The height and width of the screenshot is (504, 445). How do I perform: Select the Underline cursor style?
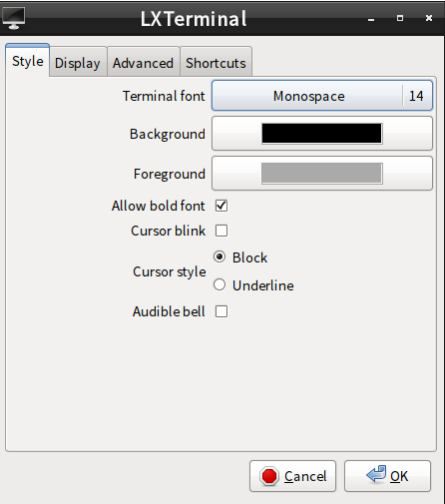(x=220, y=284)
